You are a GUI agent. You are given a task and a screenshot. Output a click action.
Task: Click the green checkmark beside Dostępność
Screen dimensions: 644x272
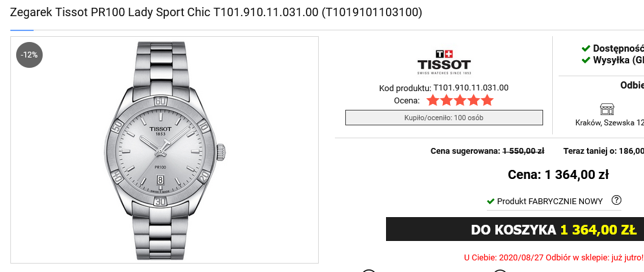tap(586, 48)
